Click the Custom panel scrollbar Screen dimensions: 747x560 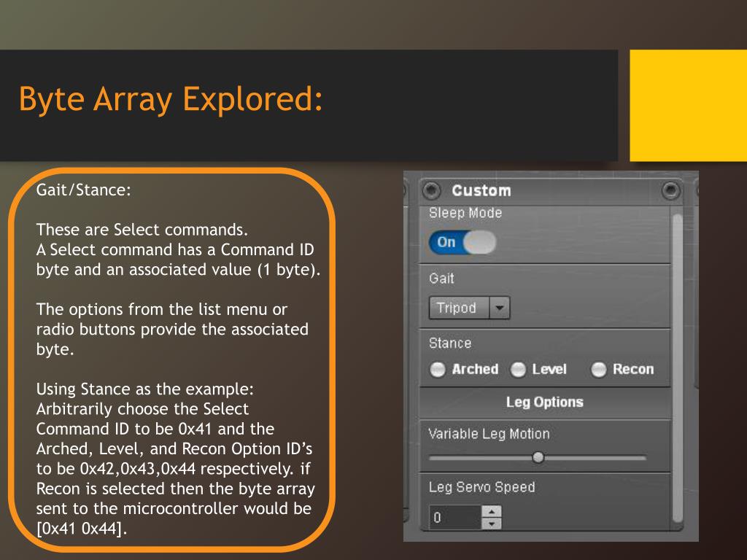click(677, 369)
